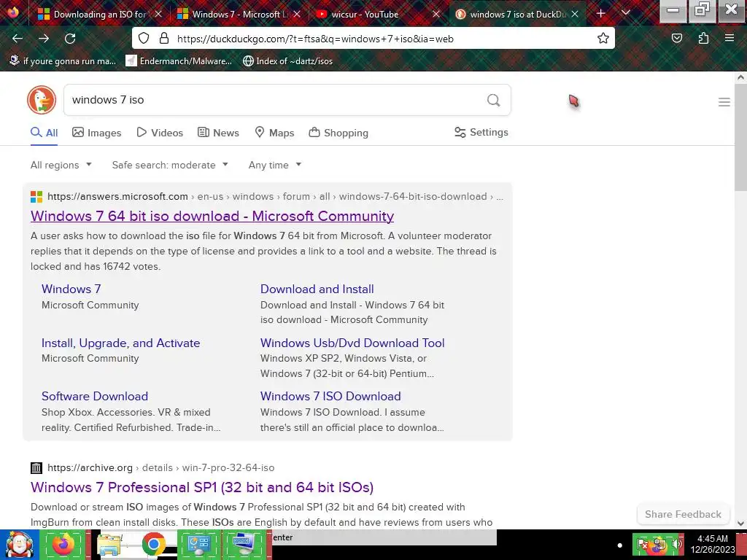The width and height of the screenshot is (747, 560).
Task: Go to the DuckDuckGo home via the duck logo
Action: tap(42, 100)
